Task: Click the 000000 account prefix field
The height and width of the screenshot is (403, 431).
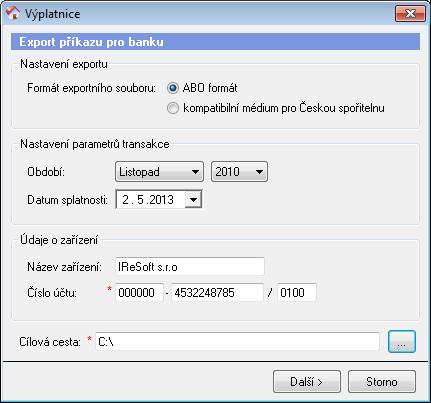Action: pos(139,293)
